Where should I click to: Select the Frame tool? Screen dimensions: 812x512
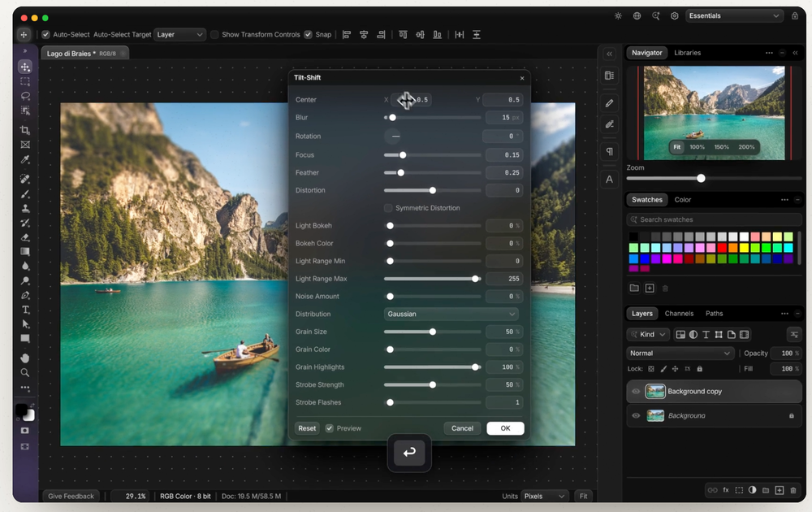coord(25,145)
